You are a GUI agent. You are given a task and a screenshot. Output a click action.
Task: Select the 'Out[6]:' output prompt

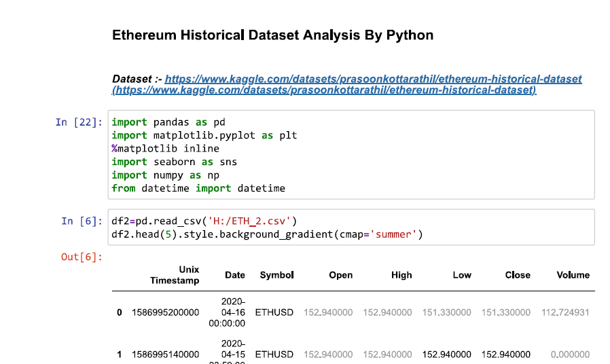82,257
